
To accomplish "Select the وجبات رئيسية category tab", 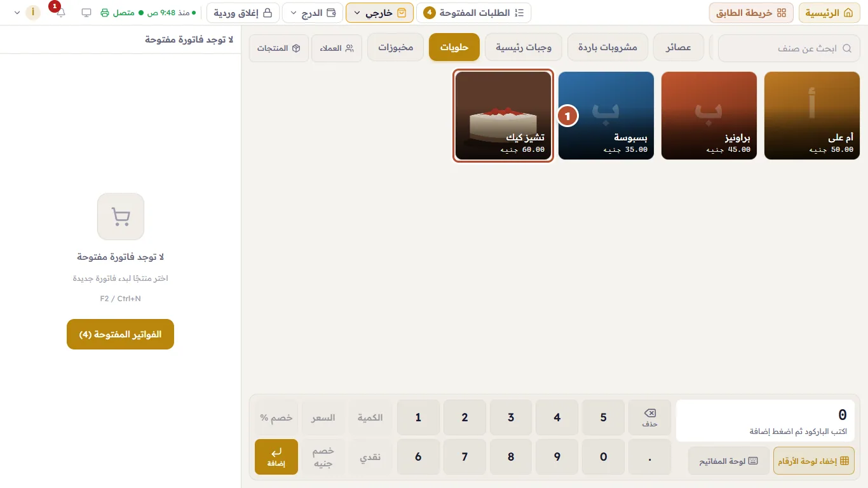I will (x=524, y=48).
